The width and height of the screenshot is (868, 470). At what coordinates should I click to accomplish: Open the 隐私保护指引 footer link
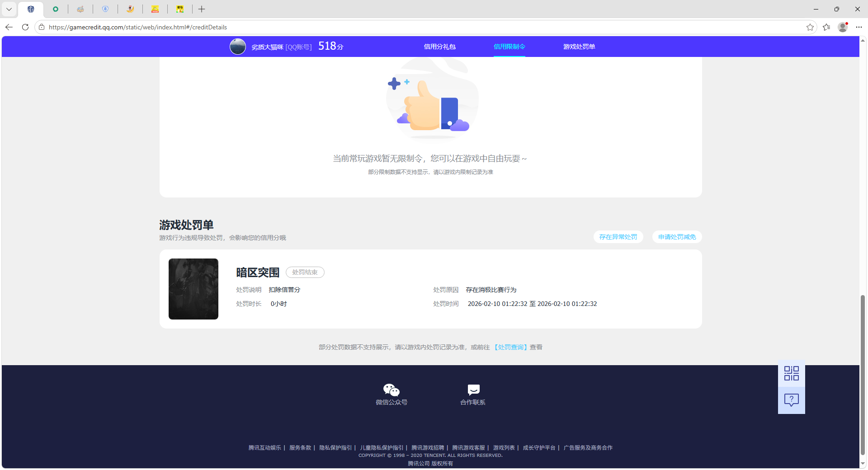point(335,448)
